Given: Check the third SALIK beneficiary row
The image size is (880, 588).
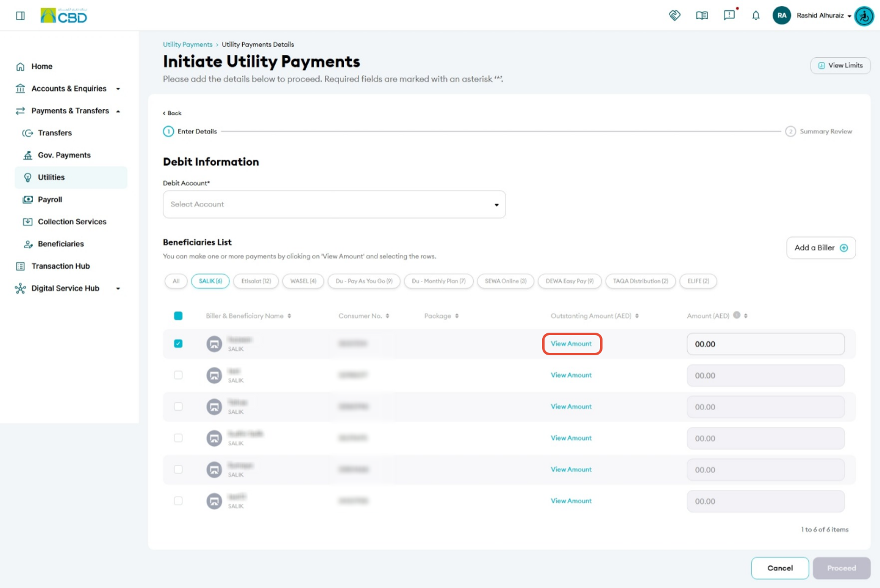Looking at the screenshot, I should 178,406.
